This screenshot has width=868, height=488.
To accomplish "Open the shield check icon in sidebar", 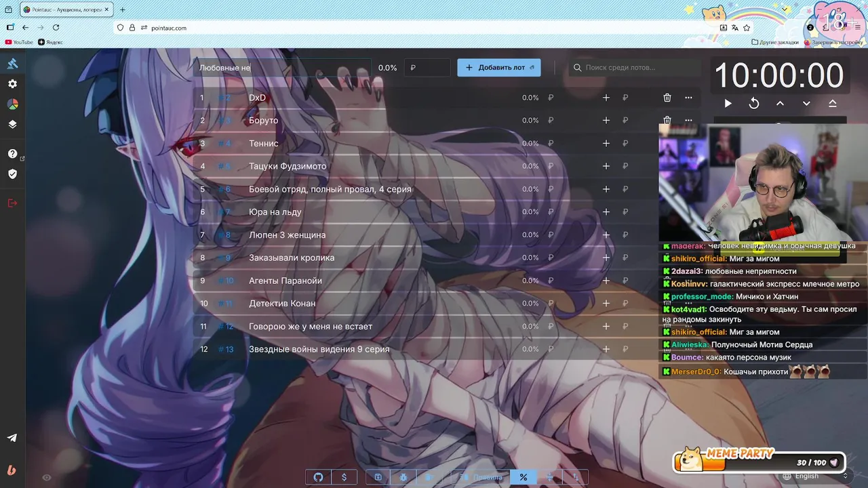I will (12, 174).
